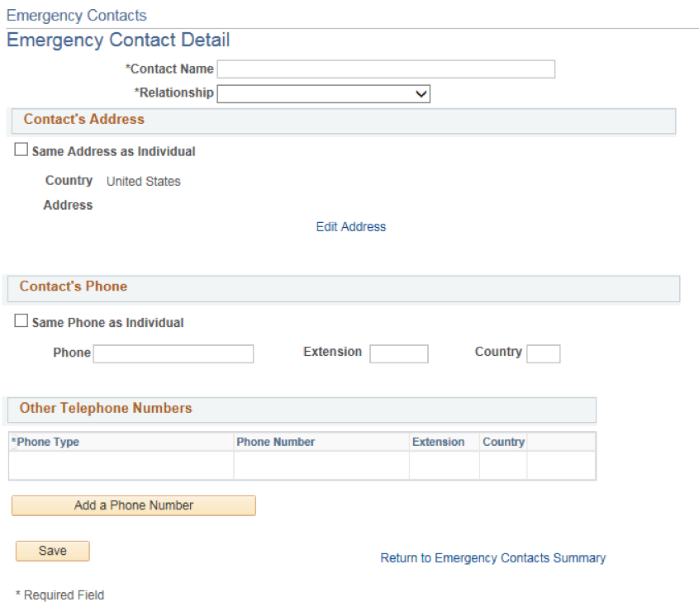The width and height of the screenshot is (699, 616).
Task: Click the Emergency Contacts breadcrumb heading
Action: [76, 16]
